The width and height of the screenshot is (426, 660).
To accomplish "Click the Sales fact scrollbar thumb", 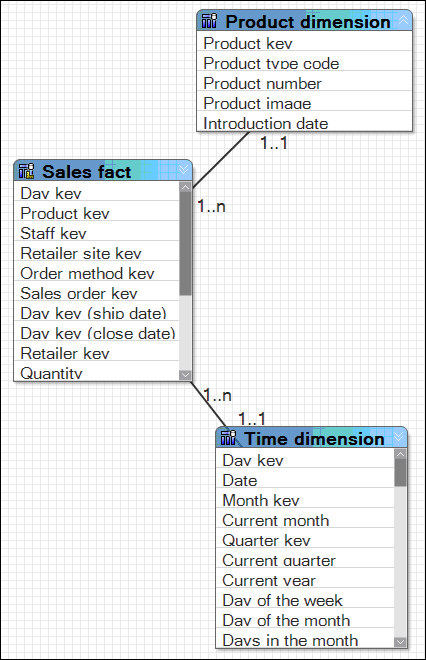I will [185, 244].
